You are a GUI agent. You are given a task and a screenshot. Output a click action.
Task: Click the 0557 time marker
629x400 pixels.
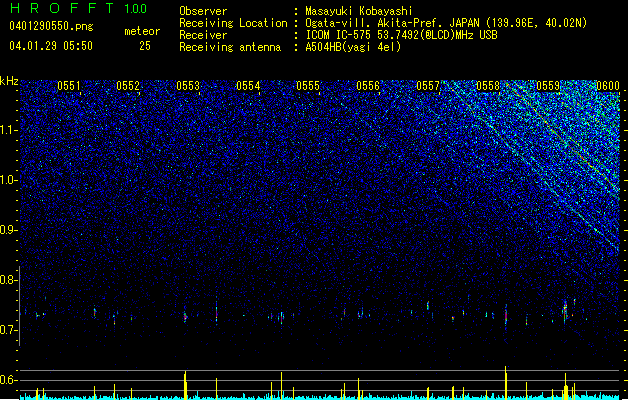(x=428, y=86)
